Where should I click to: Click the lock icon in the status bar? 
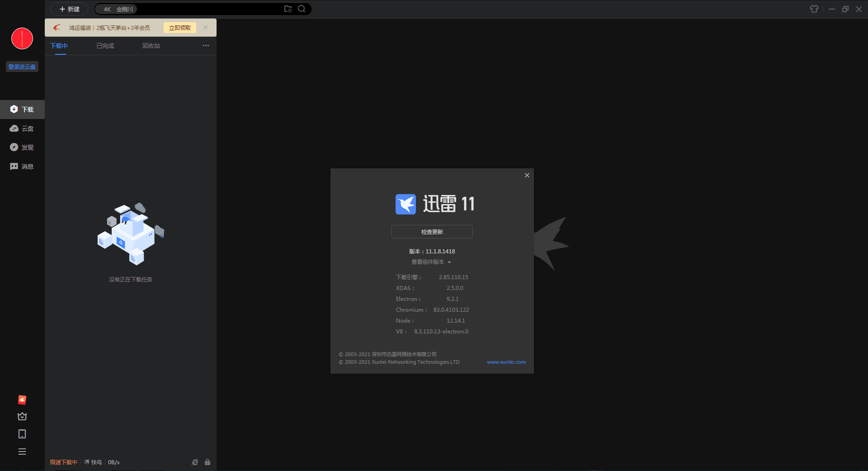(208, 462)
